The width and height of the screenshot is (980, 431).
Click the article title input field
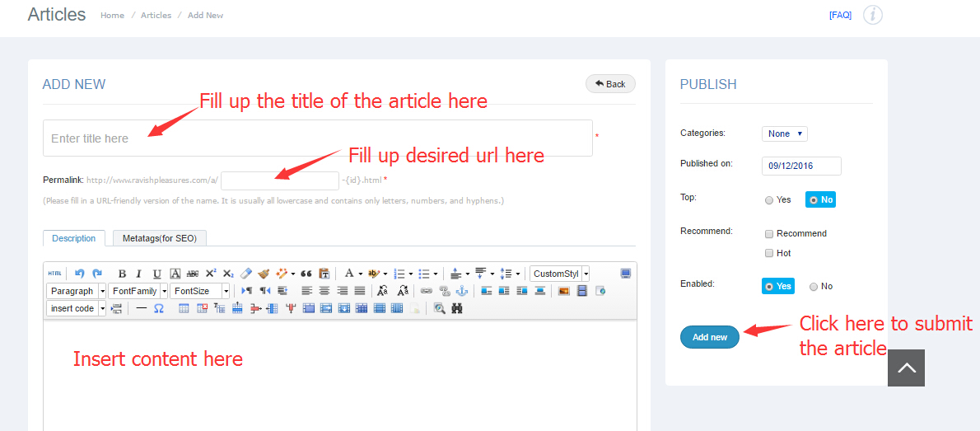[317, 138]
